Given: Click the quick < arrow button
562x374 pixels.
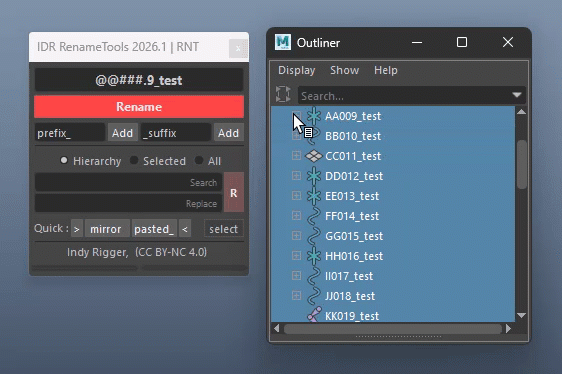Looking at the screenshot, I should (x=185, y=229).
